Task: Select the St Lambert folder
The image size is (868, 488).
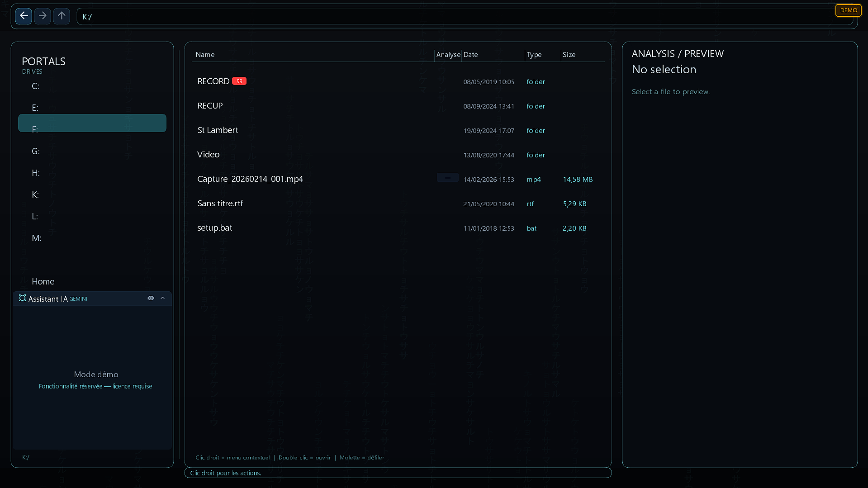Action: coord(218,130)
